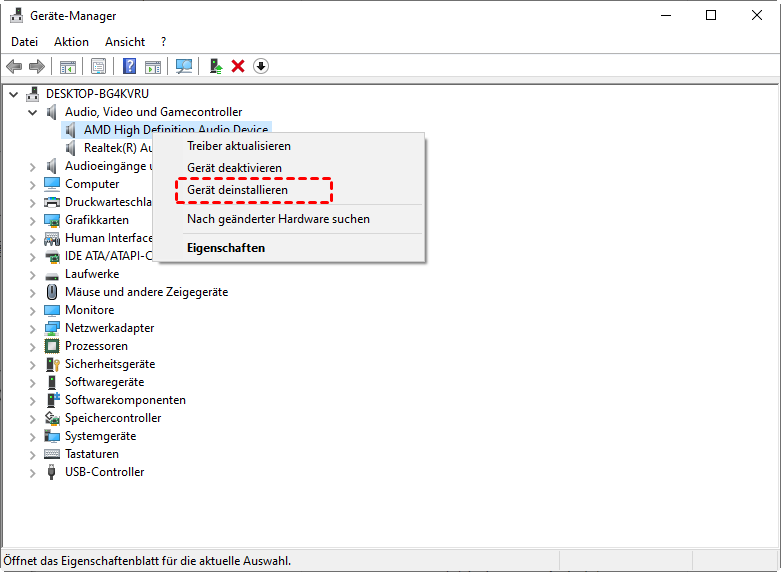Click the black down-arrow circle toolbar icon

click(261, 66)
